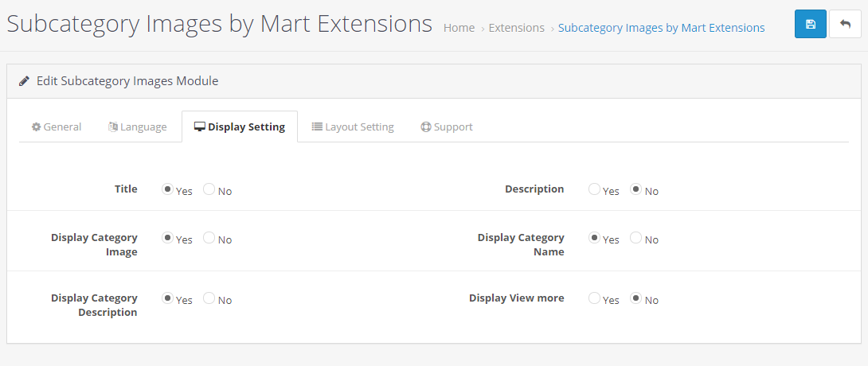Set Description option to Yes
This screenshot has height=366, width=868.
pos(594,189)
